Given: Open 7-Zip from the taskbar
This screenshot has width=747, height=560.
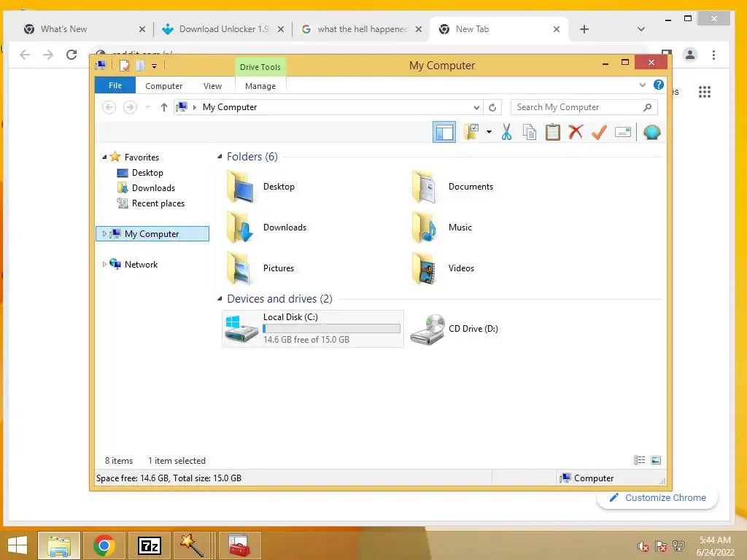Looking at the screenshot, I should [x=150, y=545].
